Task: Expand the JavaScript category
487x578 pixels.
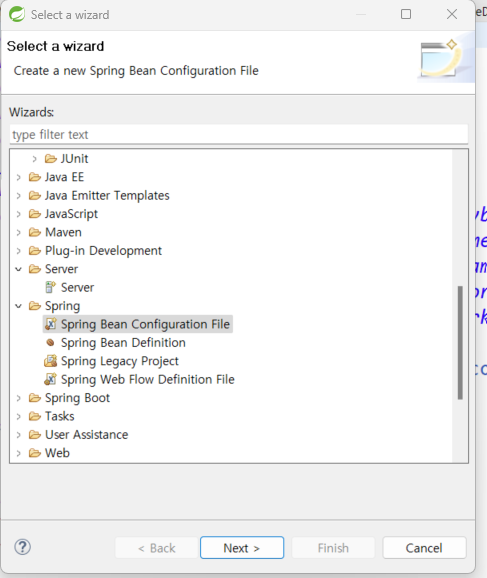Action: click(x=18, y=214)
